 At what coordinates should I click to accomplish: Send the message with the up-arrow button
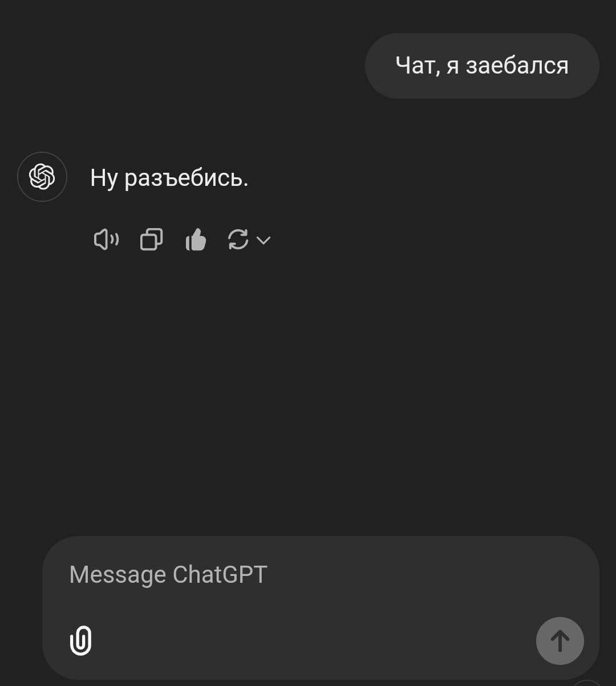(560, 641)
